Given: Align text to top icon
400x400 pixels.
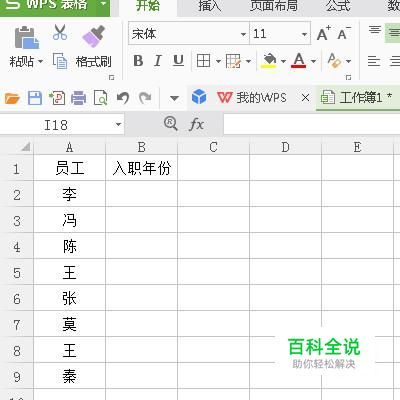Looking at the screenshot, I should click(375, 31).
